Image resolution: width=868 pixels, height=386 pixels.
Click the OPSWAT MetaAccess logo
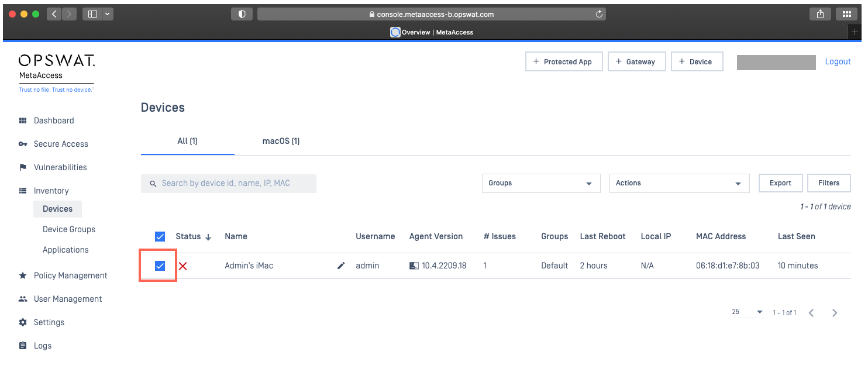pyautogui.click(x=57, y=73)
